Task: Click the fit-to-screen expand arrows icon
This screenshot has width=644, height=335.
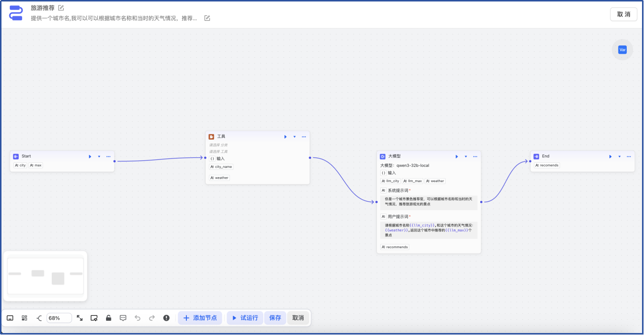Action: pyautogui.click(x=80, y=318)
